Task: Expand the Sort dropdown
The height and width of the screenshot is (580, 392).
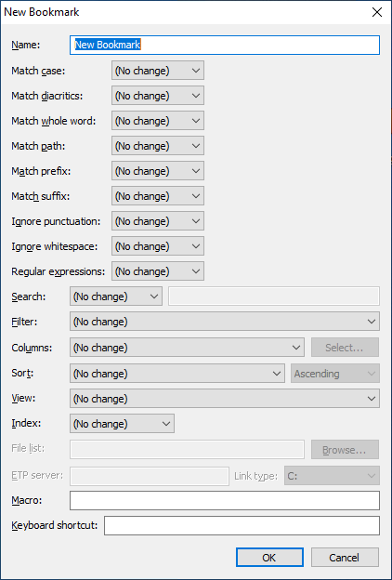Action: click(x=177, y=374)
